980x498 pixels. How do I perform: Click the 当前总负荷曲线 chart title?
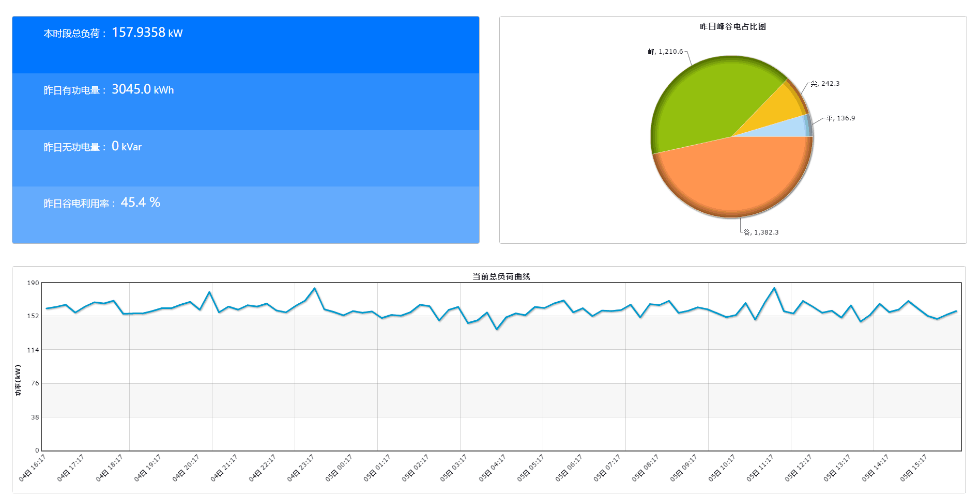click(501, 276)
